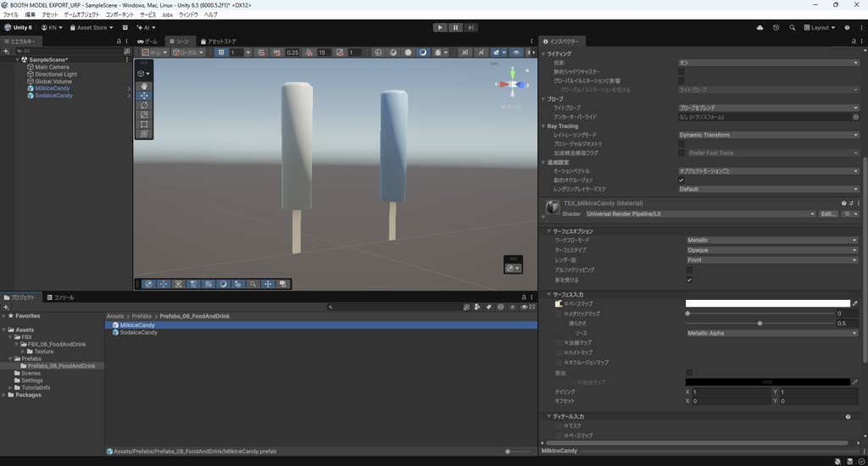Open レイトレーシングモード Dynamic Transform dropdown
Screen dimensions: 868x466
[x=768, y=135]
